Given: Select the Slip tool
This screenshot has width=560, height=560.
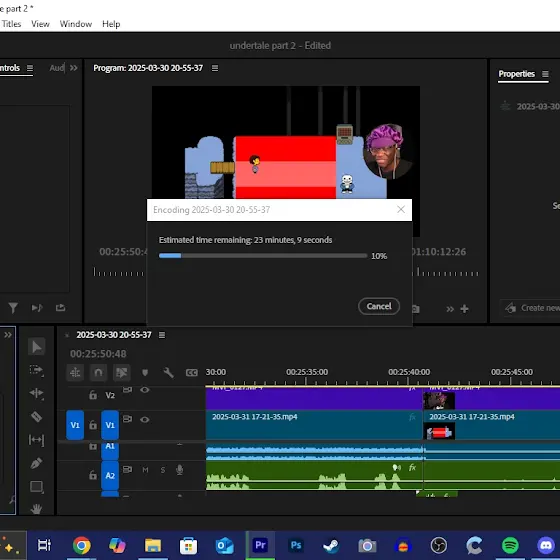Looking at the screenshot, I should (36, 440).
